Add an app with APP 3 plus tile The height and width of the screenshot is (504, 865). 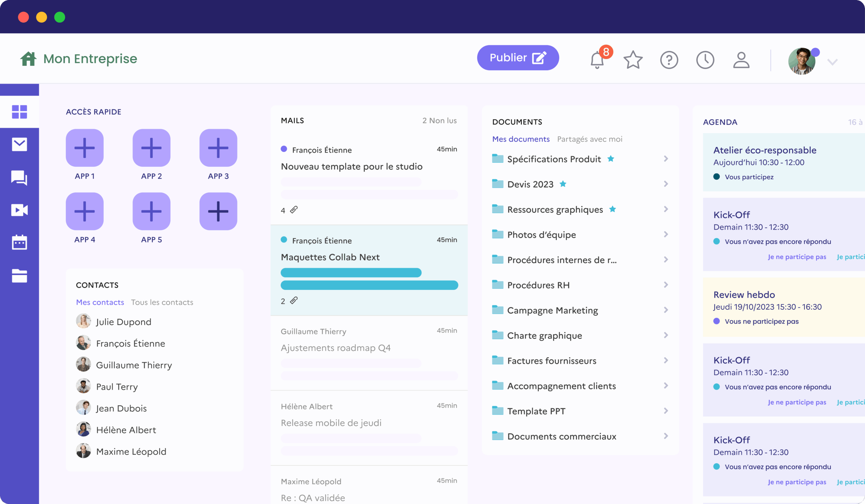pyautogui.click(x=218, y=148)
